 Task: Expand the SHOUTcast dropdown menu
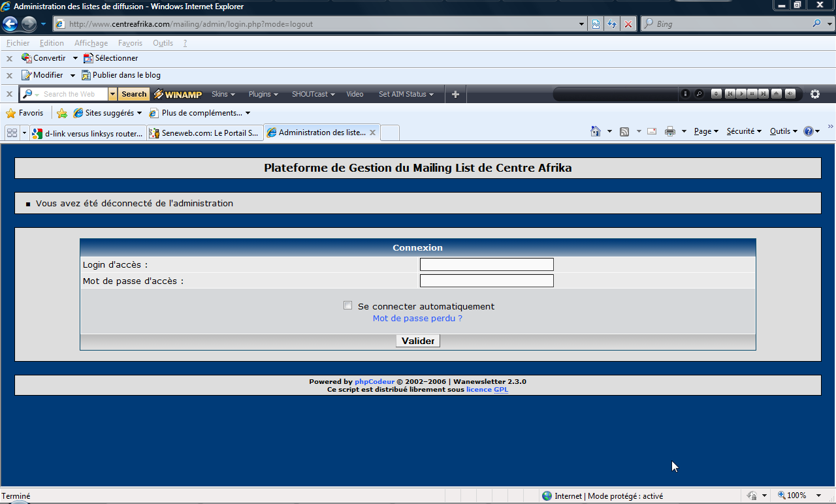(x=313, y=94)
